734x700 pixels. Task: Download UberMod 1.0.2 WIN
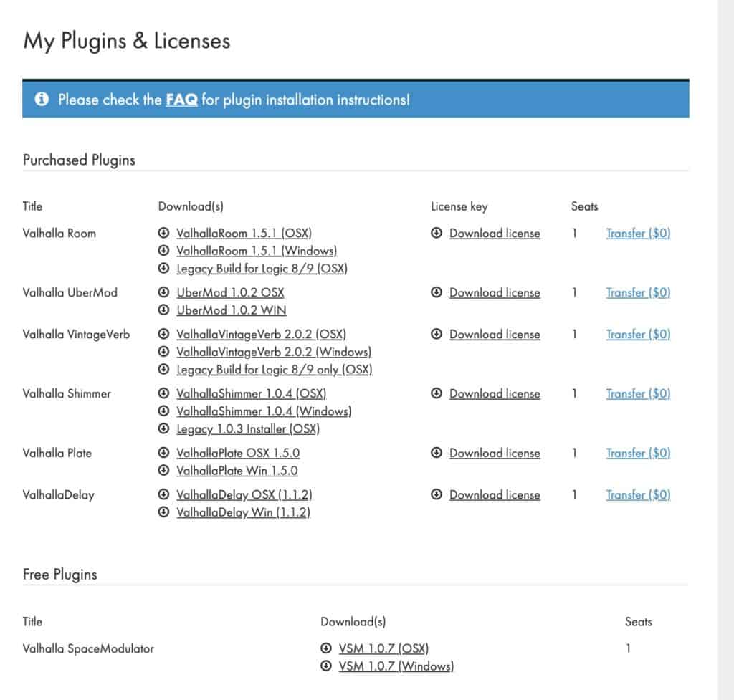tap(232, 310)
